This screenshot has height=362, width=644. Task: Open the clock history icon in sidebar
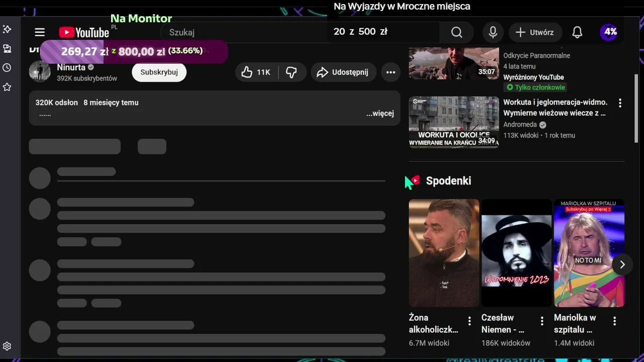click(7, 67)
